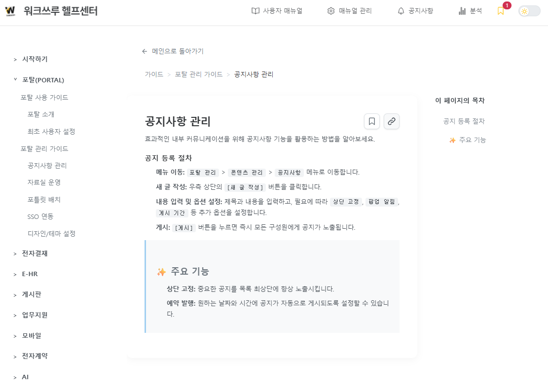The image size is (548, 392).
Task: Bookmark the page using the icon beside 공지사항 관리 title
Action: (372, 121)
